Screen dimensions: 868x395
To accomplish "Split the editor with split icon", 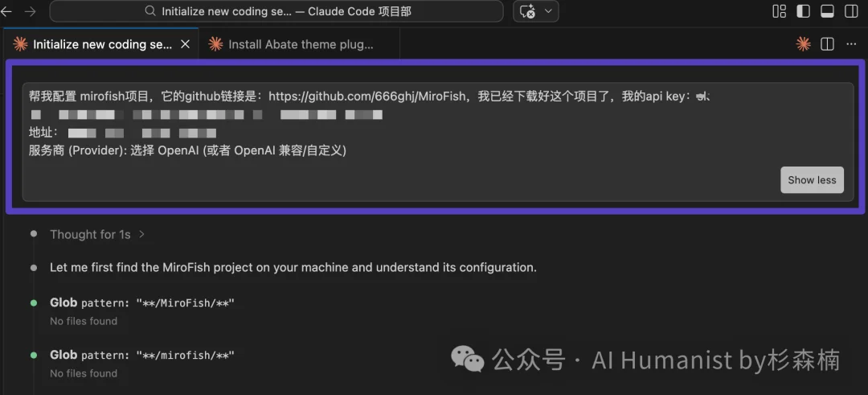I will click(827, 44).
